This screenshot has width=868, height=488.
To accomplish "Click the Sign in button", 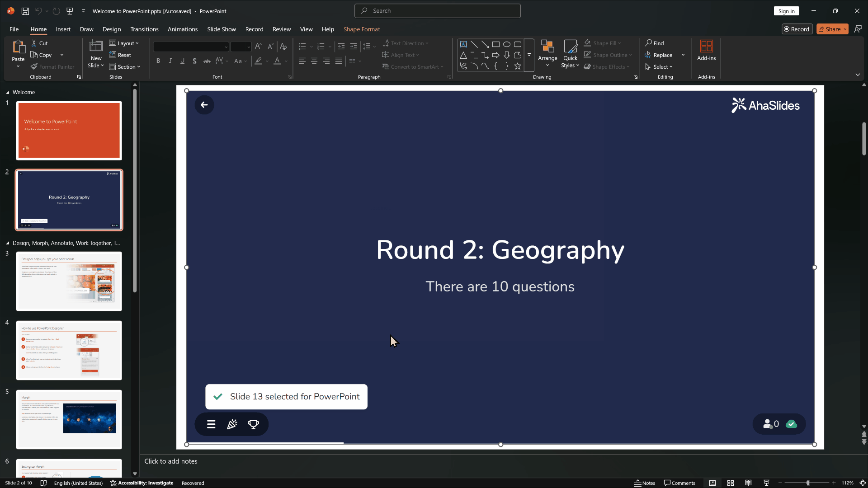I will pos(786,11).
